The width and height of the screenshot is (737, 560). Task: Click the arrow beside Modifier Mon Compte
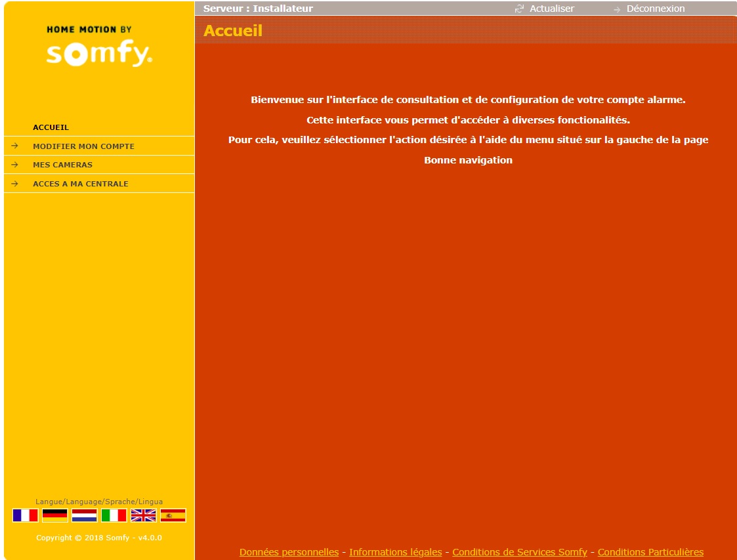14,146
